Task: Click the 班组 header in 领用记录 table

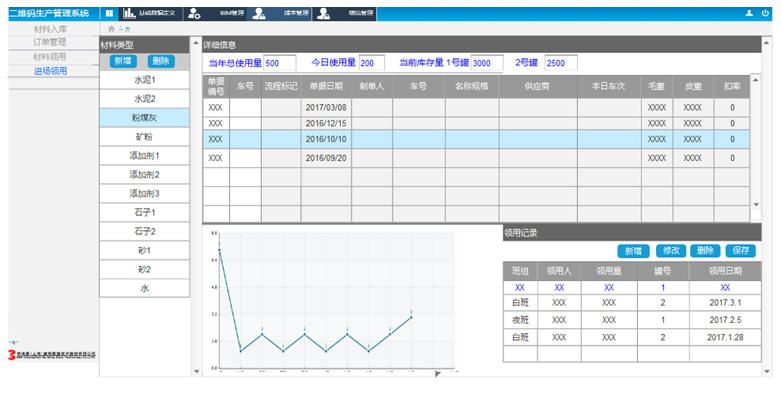Action: coord(520,271)
